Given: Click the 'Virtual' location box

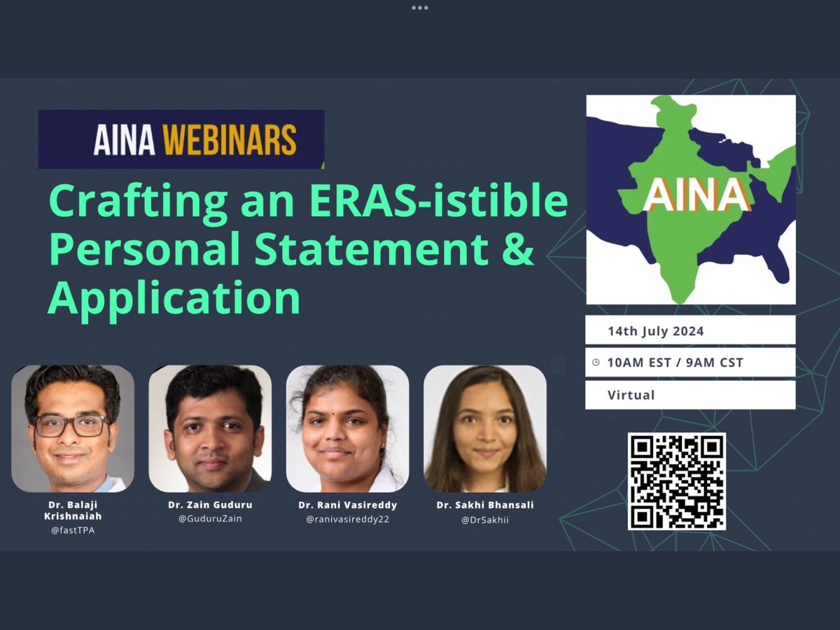Looking at the screenshot, I should pos(690,395).
